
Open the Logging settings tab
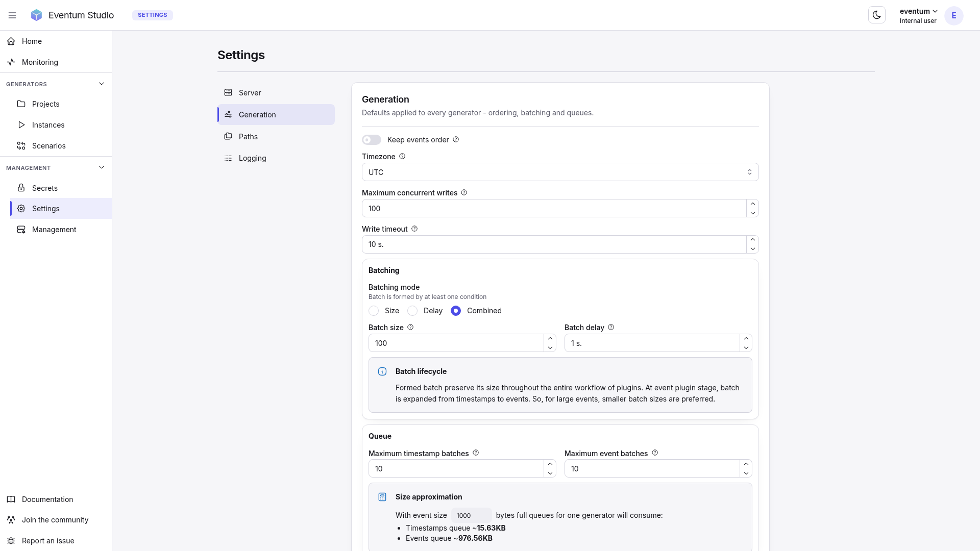(276, 158)
